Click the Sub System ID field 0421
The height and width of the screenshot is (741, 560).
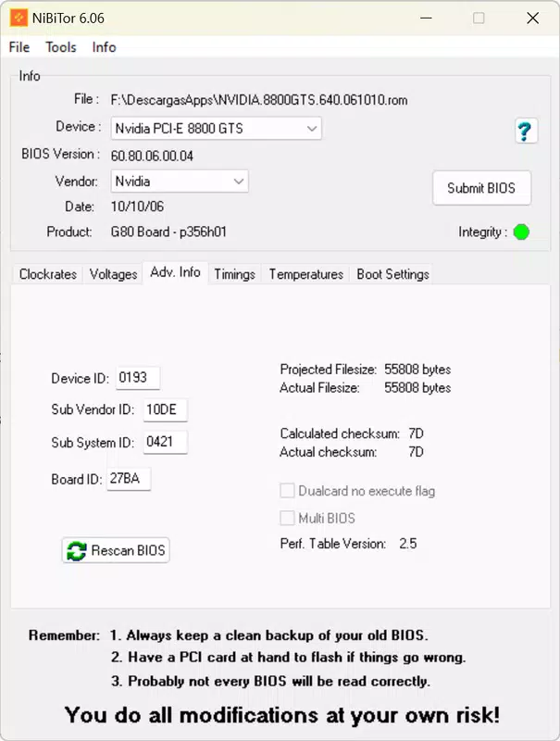[x=166, y=442]
